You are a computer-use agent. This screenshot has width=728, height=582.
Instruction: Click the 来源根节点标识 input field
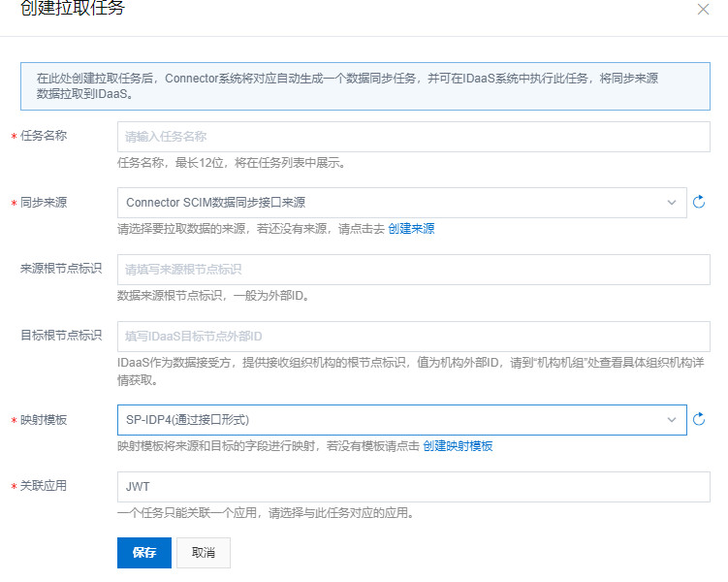(413, 270)
